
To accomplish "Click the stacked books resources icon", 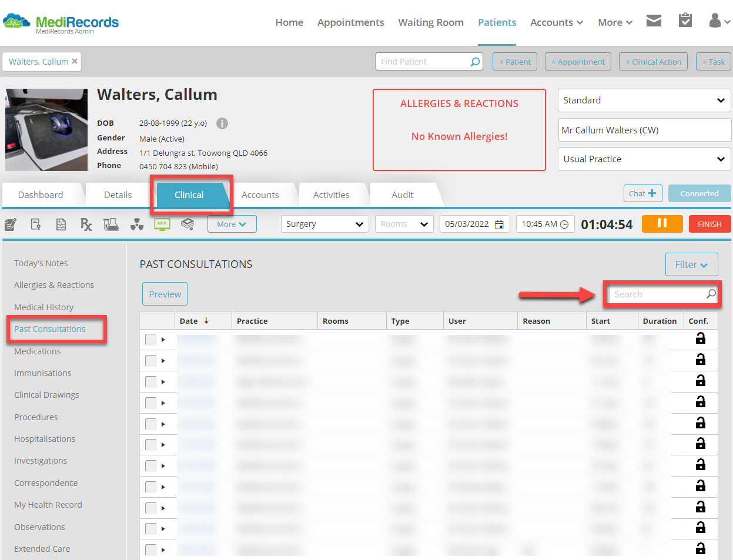I will [188, 224].
